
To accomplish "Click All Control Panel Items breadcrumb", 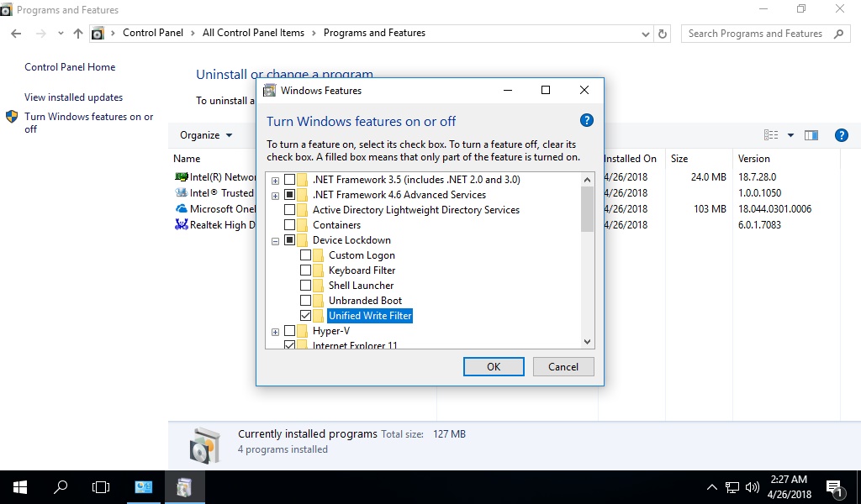I will click(253, 33).
